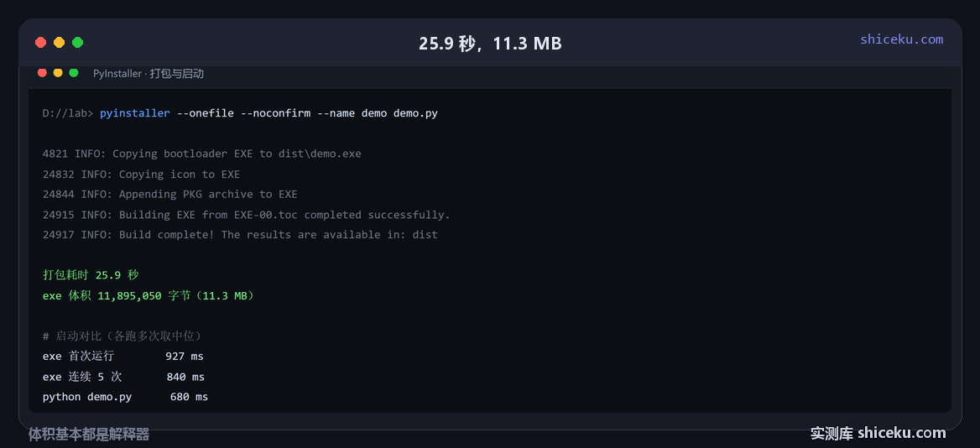980x448 pixels.
Task: Click 'demo.py' in the pyinstaller command
Action: coord(415,114)
